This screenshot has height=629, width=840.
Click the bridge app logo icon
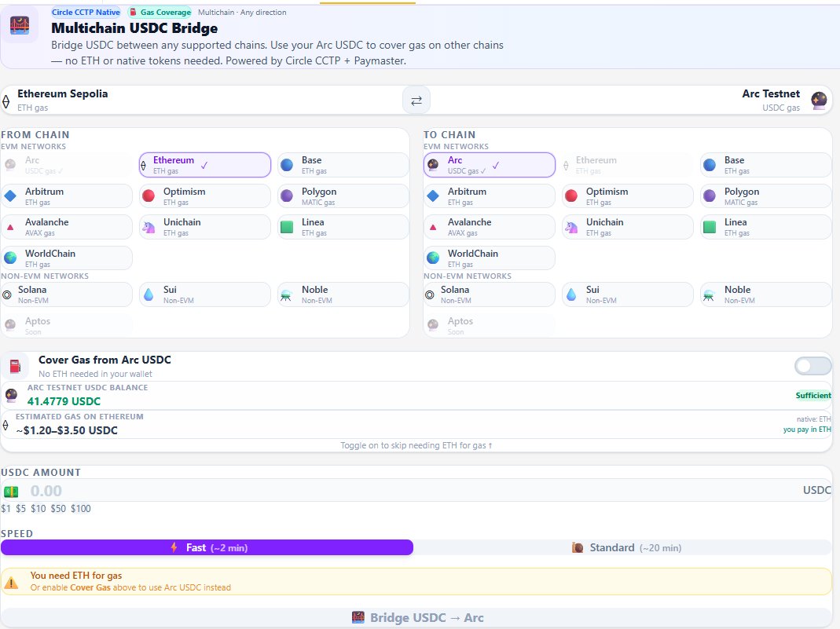click(20, 25)
